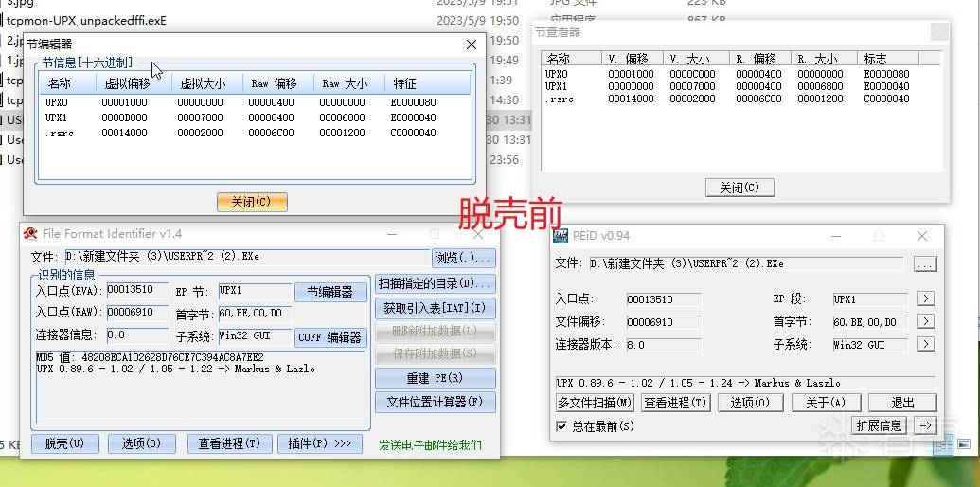Click 重建 PE(R) button
Screen dimensions: 980x487
[436, 378]
